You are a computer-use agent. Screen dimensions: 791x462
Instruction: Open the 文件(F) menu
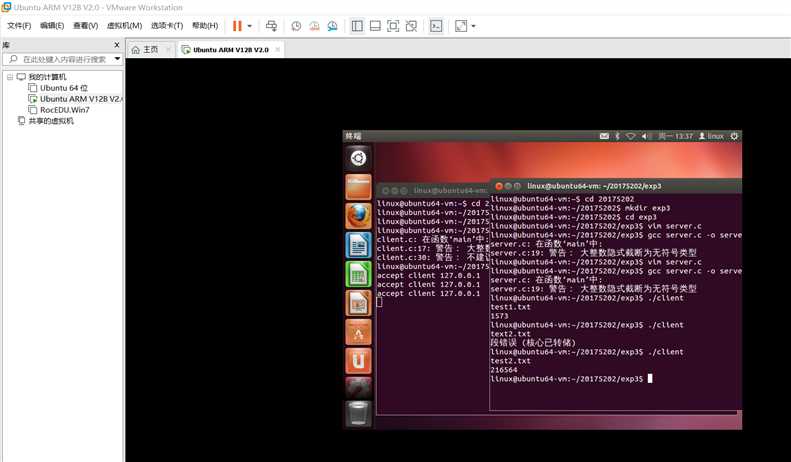(19, 26)
